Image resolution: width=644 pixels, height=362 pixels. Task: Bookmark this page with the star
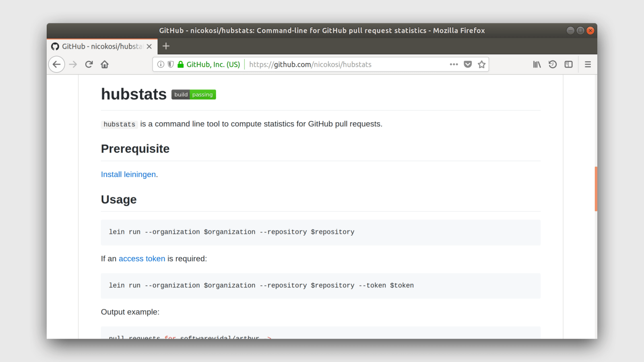(x=481, y=64)
